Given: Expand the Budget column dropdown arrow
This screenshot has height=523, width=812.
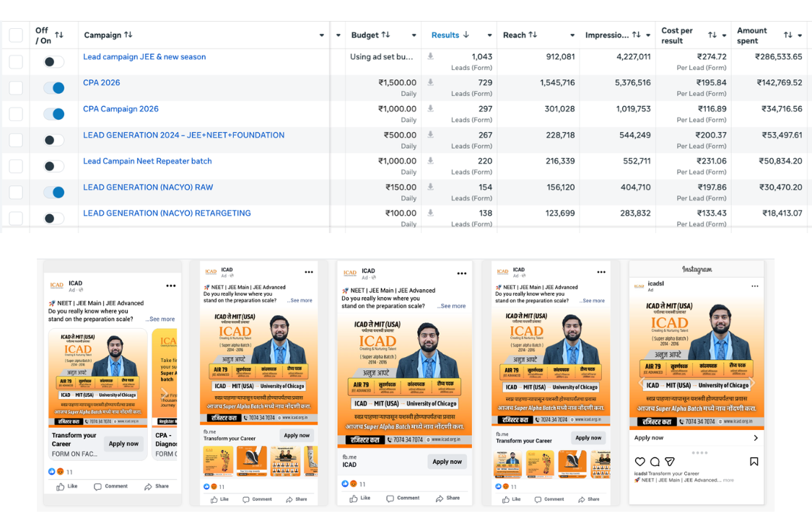Looking at the screenshot, I should click(414, 35).
